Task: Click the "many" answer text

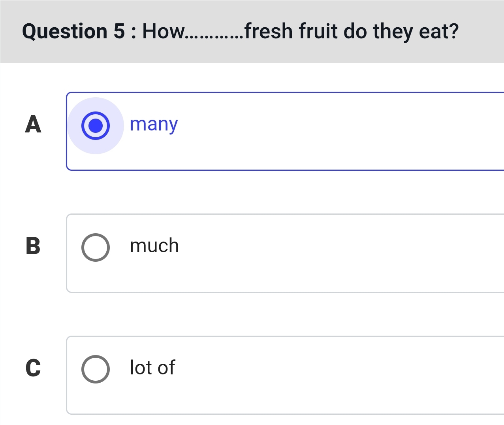Action: pyautogui.click(x=154, y=125)
